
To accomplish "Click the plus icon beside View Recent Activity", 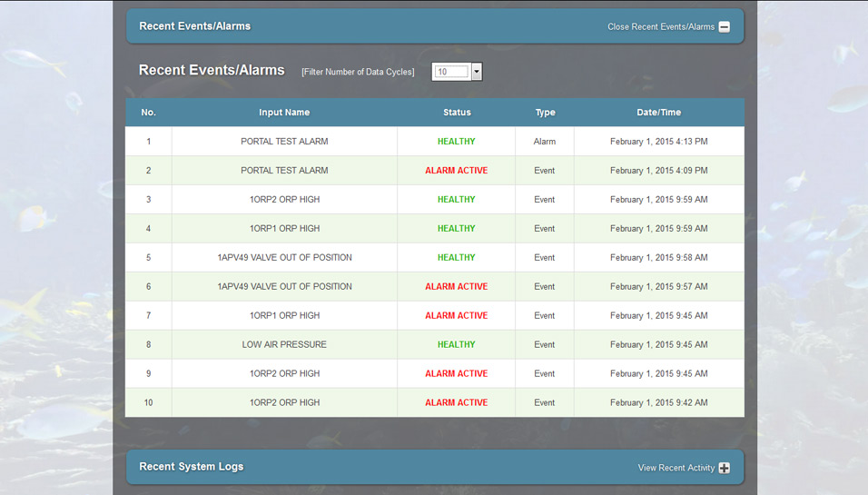I will click(x=724, y=468).
